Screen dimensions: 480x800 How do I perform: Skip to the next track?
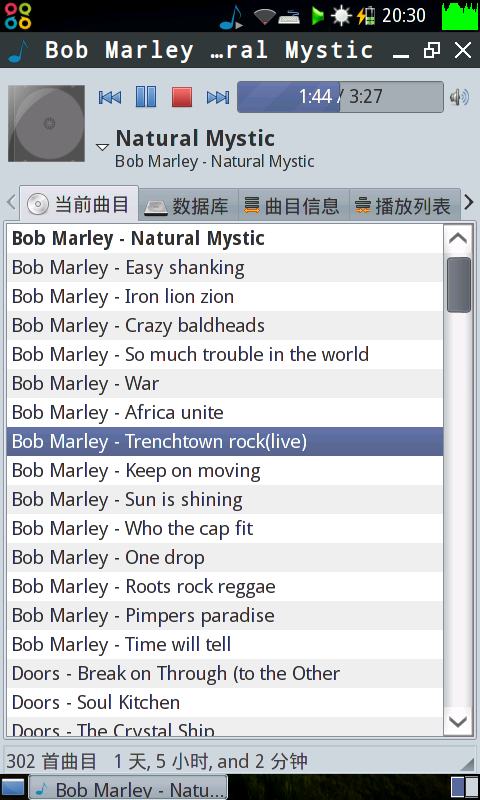218,97
